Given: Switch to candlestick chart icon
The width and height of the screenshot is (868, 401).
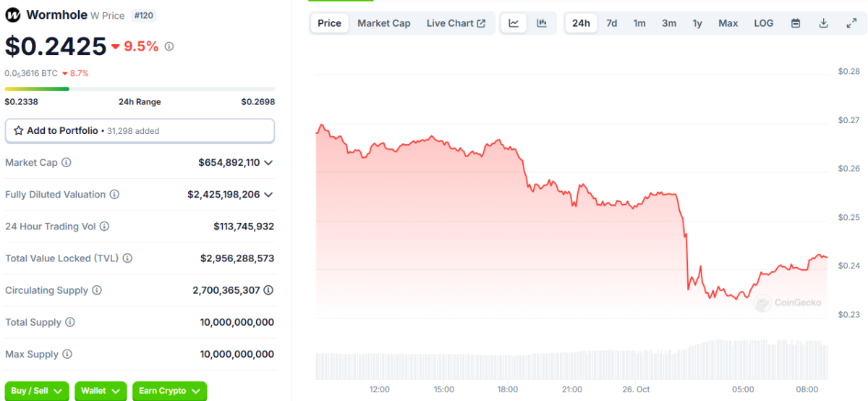Looking at the screenshot, I should click(542, 23).
